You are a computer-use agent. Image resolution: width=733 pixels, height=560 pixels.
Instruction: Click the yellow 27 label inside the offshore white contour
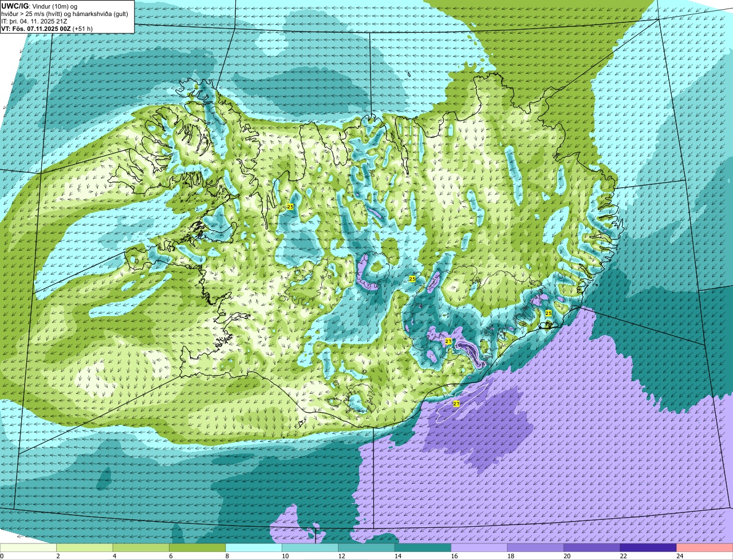coord(456,404)
